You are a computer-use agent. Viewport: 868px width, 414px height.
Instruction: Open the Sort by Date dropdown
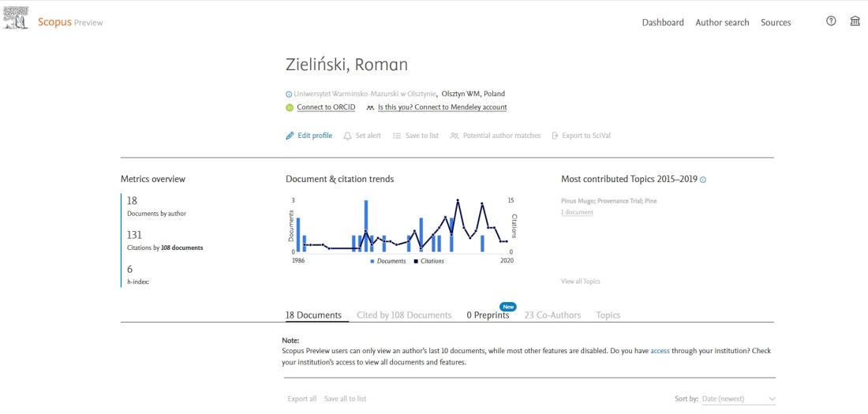coord(739,399)
